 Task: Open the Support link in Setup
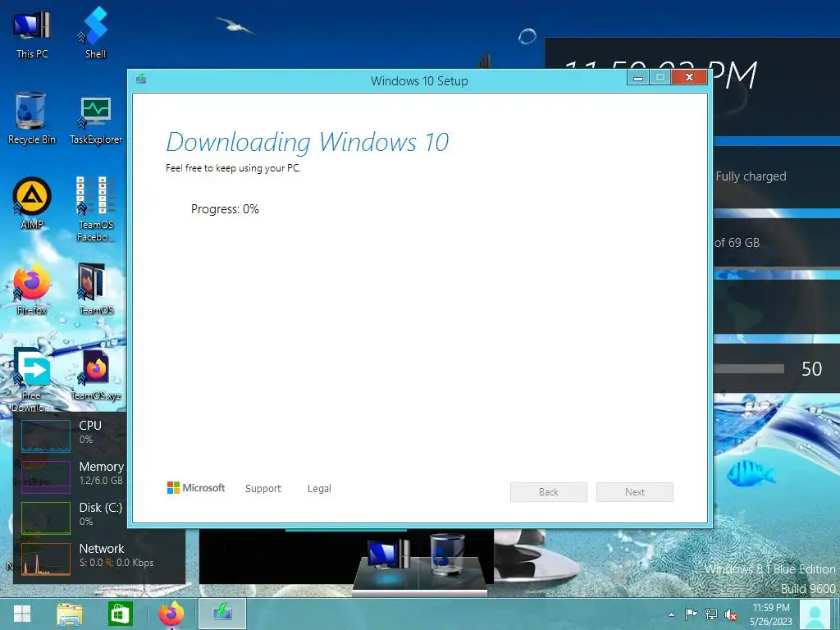click(x=263, y=489)
